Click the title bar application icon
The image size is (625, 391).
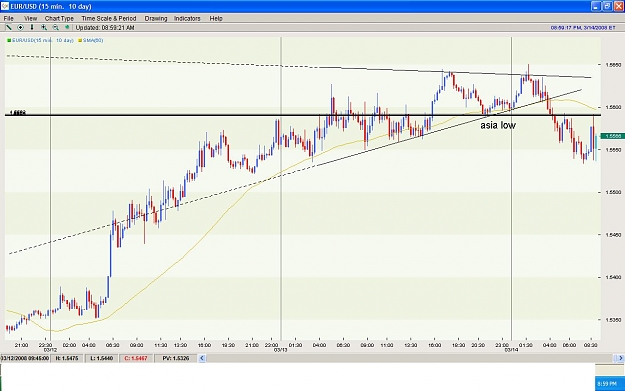[5, 6]
